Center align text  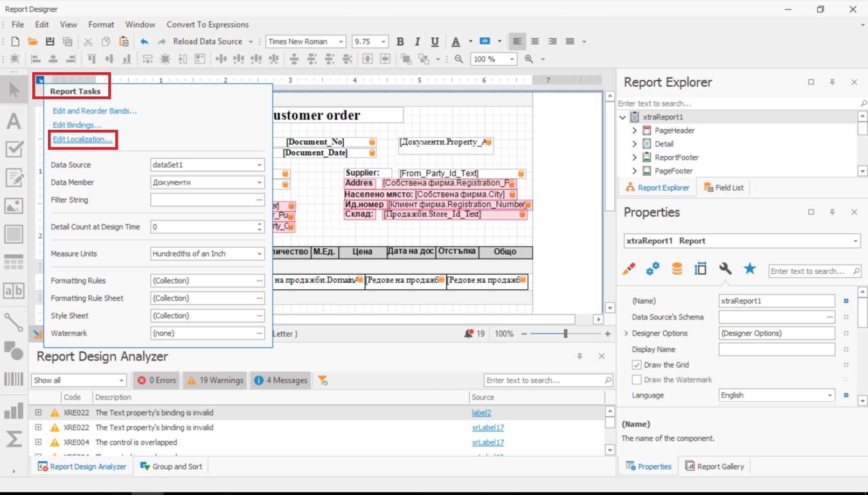click(535, 41)
